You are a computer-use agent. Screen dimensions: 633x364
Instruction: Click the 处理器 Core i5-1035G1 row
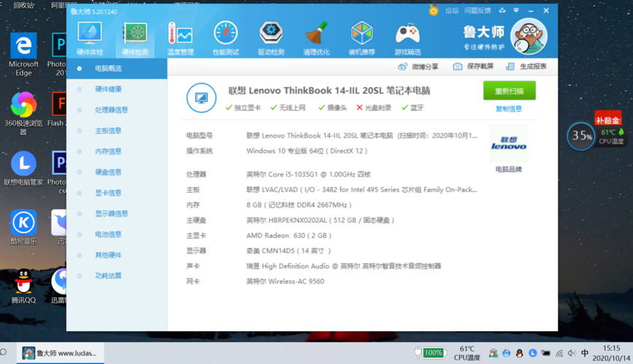point(278,174)
